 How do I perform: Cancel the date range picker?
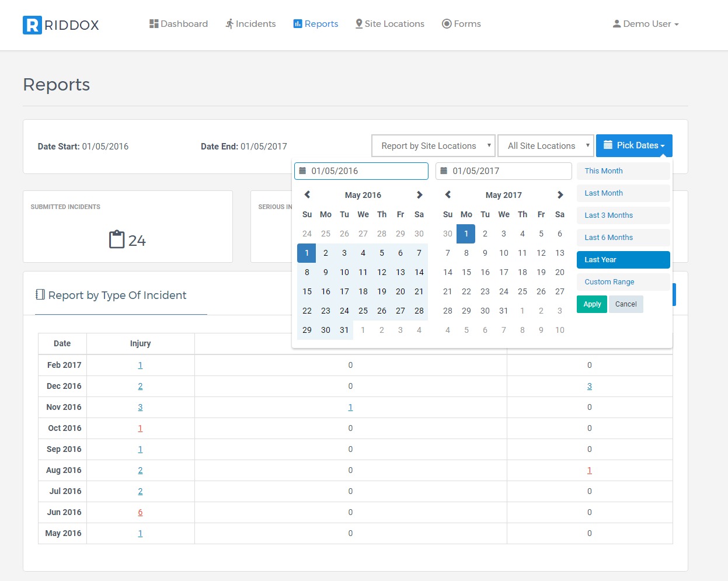pos(625,304)
